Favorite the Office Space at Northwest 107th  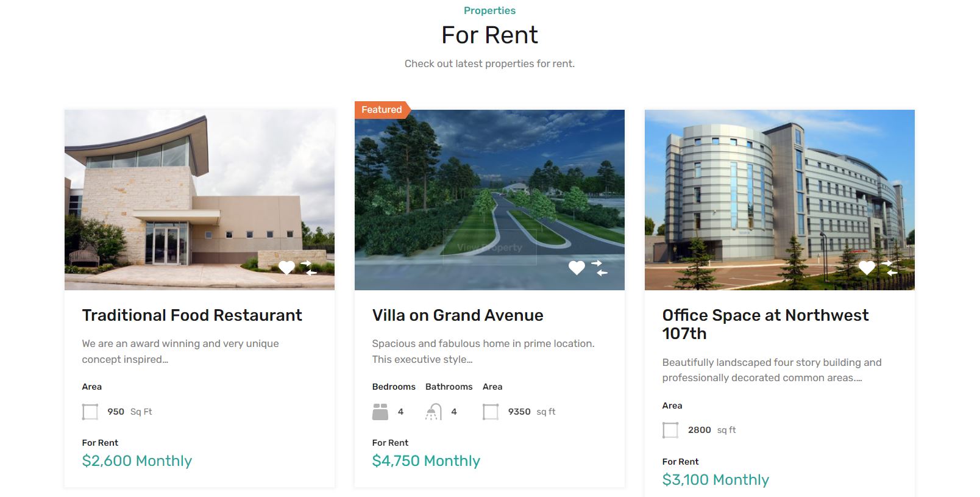pyautogui.click(x=867, y=267)
